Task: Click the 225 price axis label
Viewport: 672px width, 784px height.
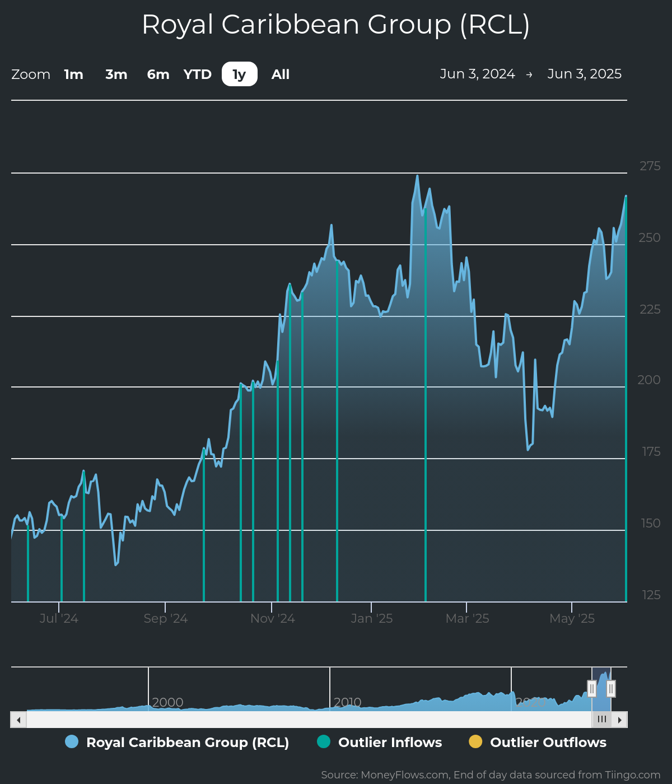Action: pyautogui.click(x=650, y=310)
